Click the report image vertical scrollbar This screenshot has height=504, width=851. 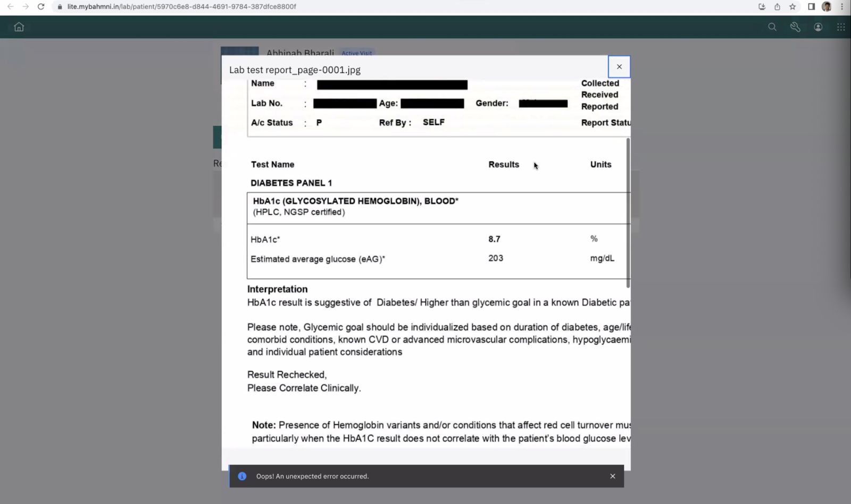point(628,213)
